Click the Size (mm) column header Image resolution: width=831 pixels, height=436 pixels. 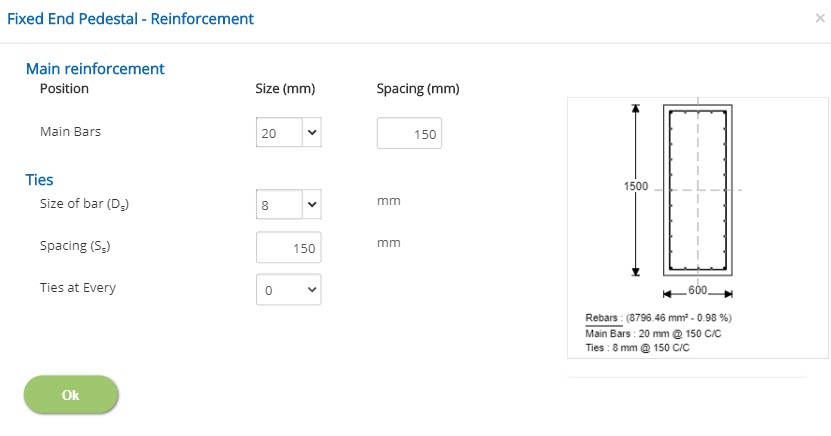[x=286, y=89]
